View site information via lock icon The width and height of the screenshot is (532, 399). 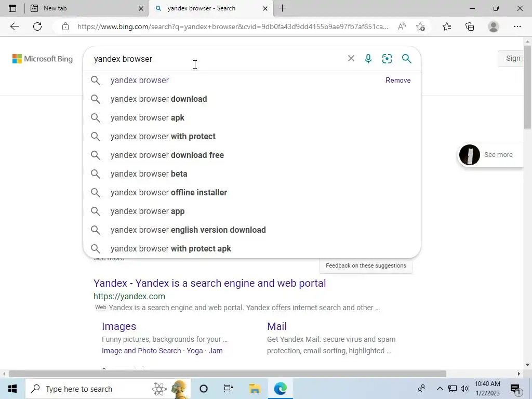point(65,26)
